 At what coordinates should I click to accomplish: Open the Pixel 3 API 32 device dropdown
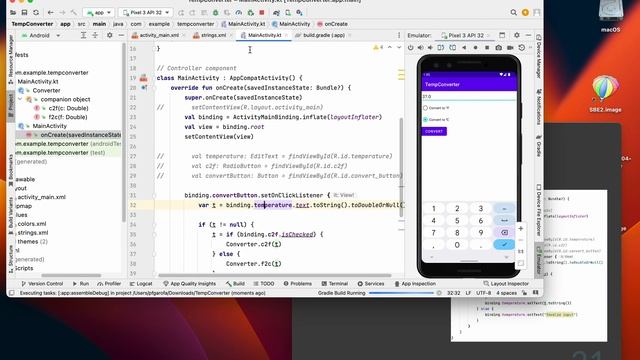[x=146, y=13]
